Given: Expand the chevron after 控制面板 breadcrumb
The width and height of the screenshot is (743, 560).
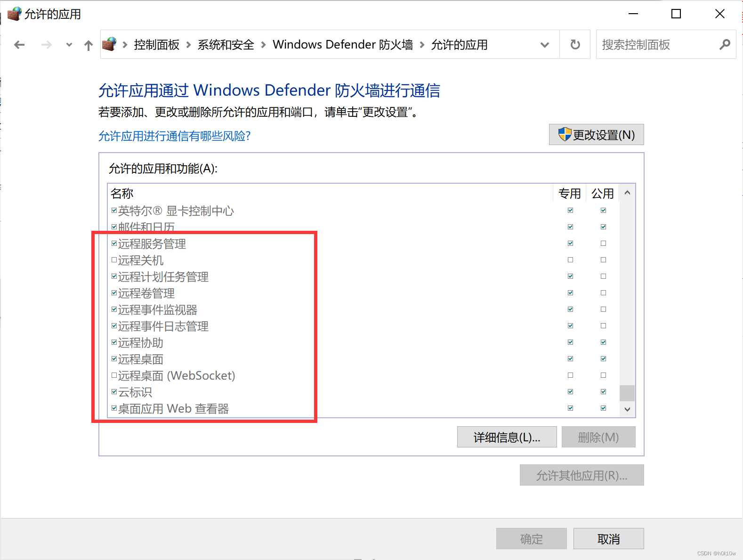Looking at the screenshot, I should click(188, 45).
